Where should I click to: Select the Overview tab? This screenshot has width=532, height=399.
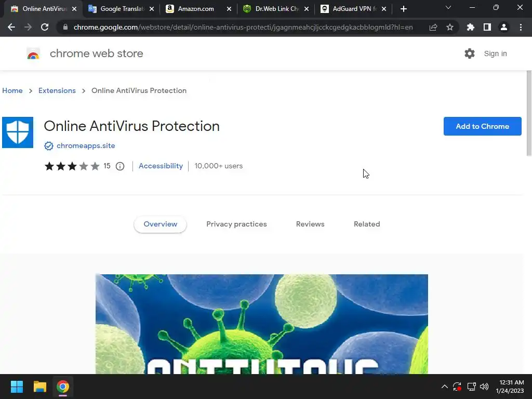pos(160,224)
